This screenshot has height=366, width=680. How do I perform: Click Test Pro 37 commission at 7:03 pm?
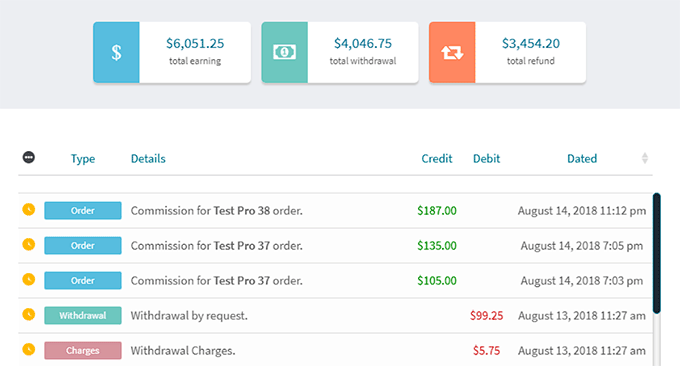point(217,281)
